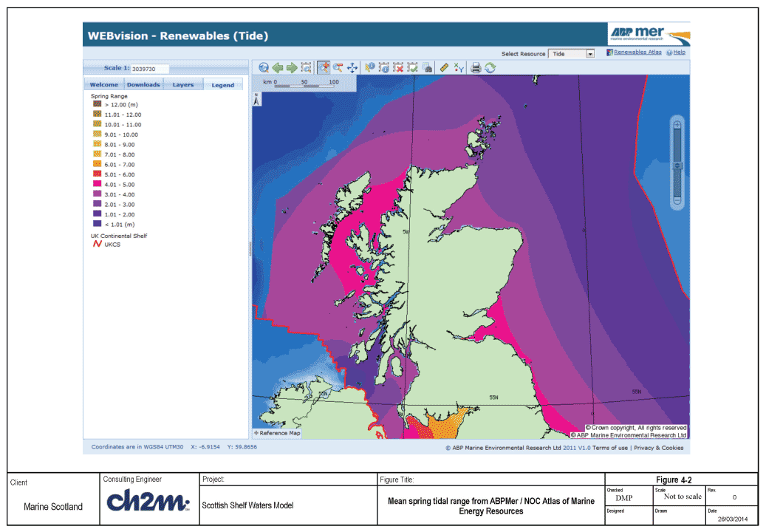
Task: Click the zoom to full extent globe icon
Action: (264, 68)
